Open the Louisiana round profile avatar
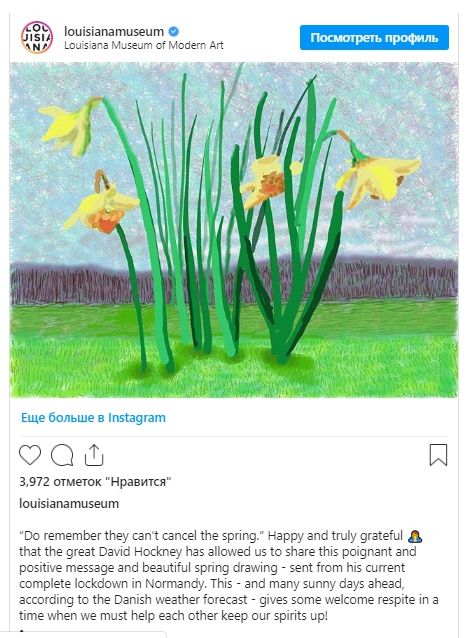 (37, 37)
